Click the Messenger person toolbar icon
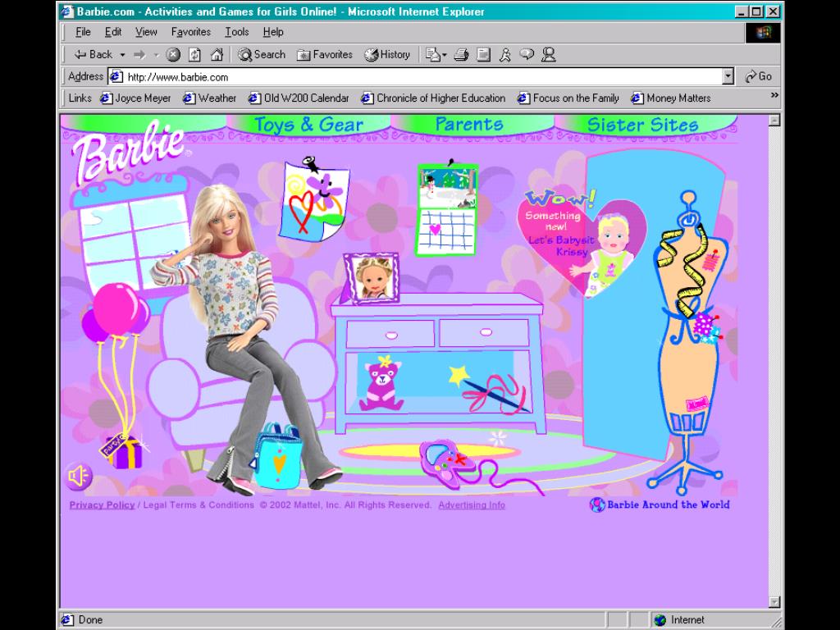 [549, 54]
